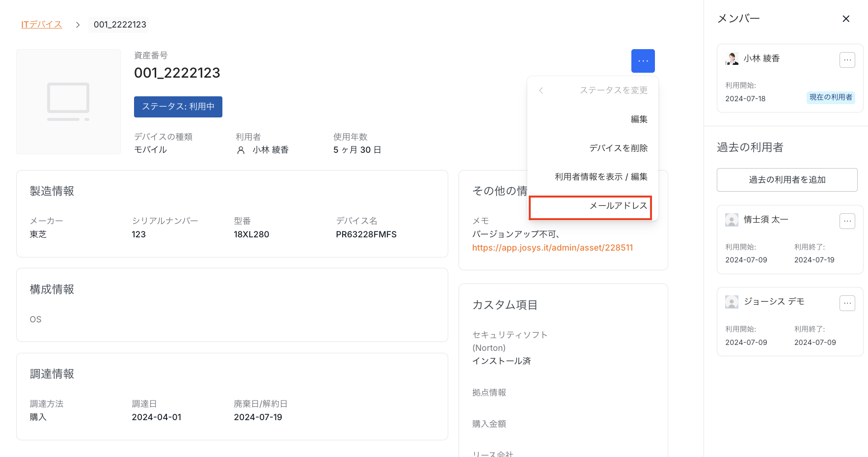Open the josys asset URL in memo
868x457 pixels.
(x=552, y=248)
